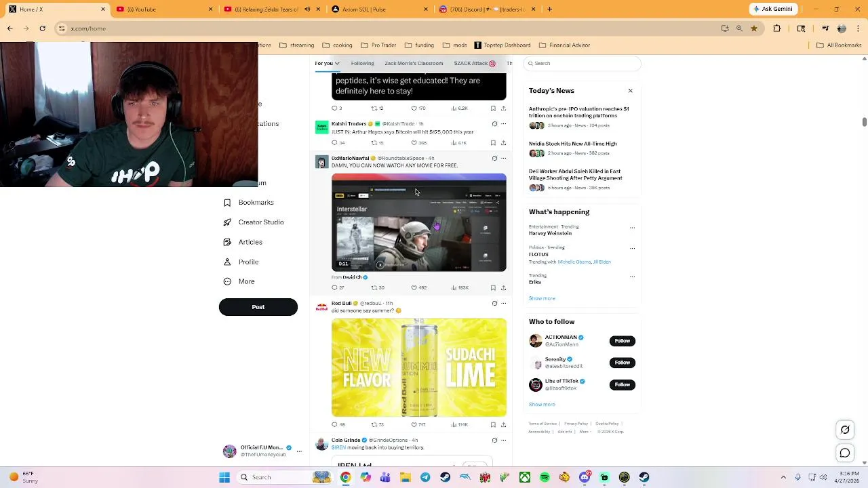Open more options on Red Bull post

pos(503,303)
